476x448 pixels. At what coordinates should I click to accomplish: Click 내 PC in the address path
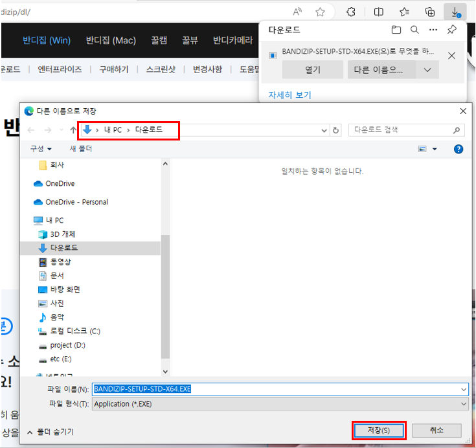pyautogui.click(x=113, y=130)
